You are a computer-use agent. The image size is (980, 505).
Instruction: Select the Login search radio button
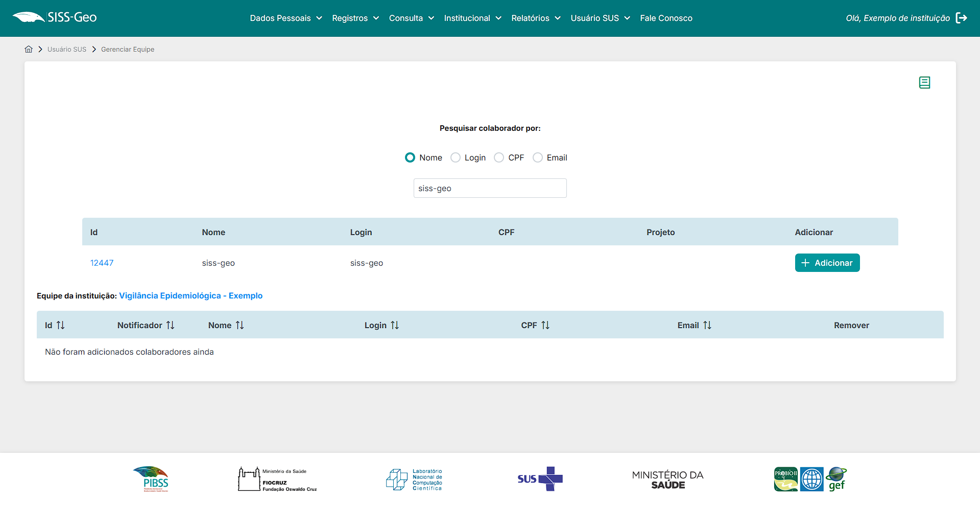click(x=456, y=157)
